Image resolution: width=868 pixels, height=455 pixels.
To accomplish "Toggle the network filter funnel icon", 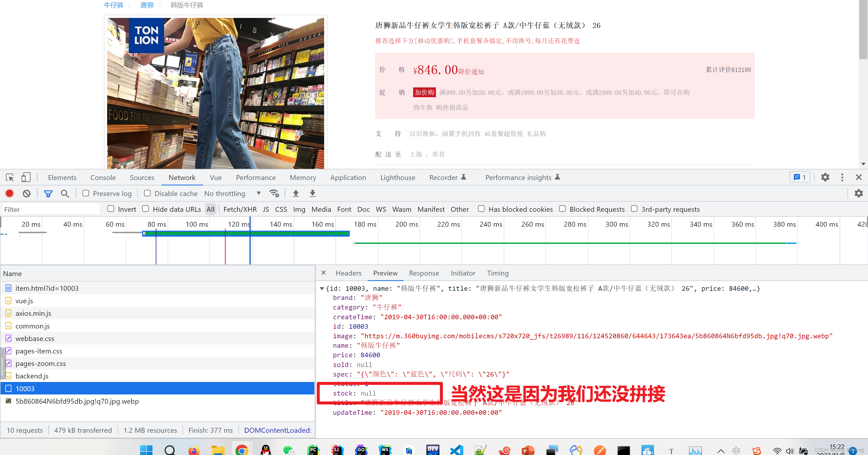I will 48,193.
